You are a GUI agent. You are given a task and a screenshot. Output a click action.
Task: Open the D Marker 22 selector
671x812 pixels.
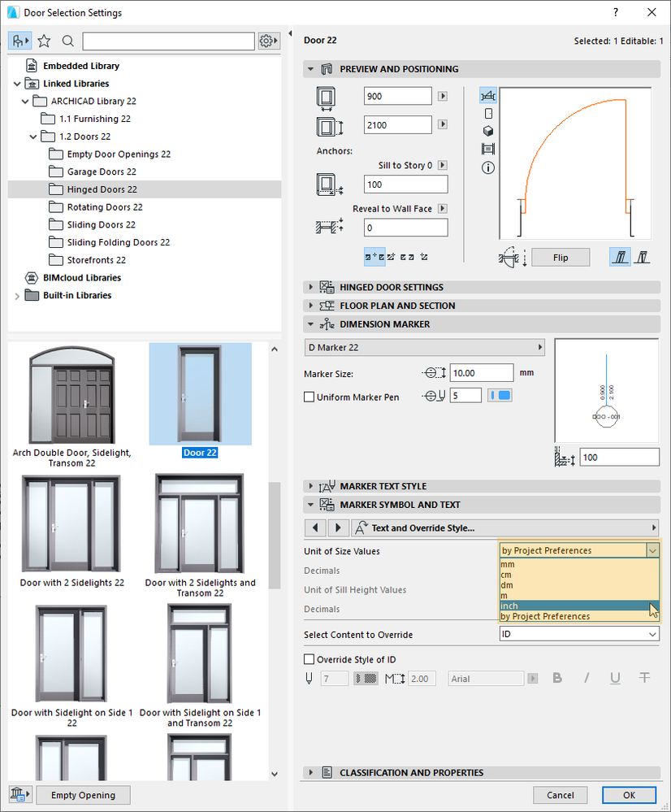(422, 346)
